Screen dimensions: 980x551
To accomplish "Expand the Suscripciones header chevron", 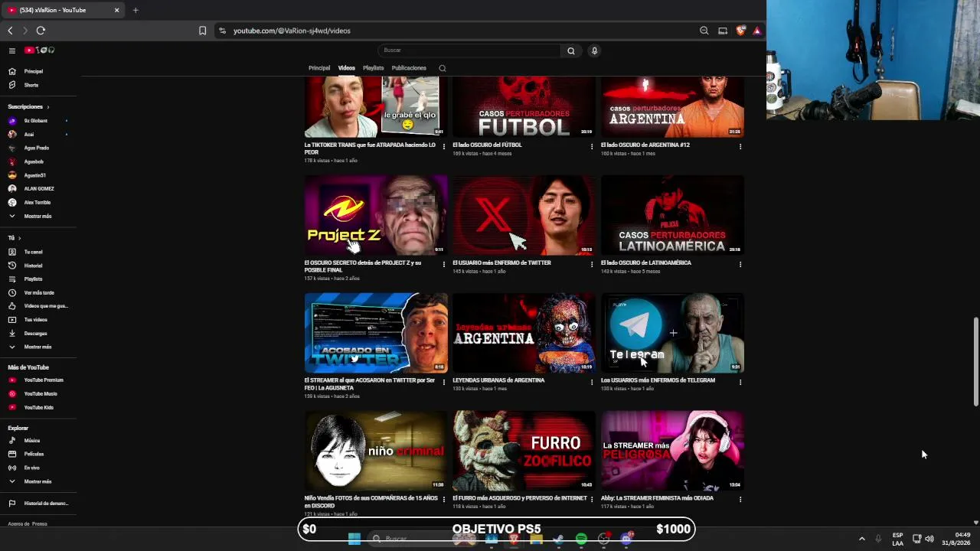I will (x=47, y=107).
